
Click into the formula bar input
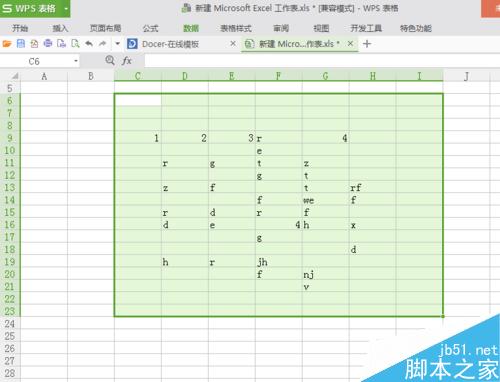322,61
